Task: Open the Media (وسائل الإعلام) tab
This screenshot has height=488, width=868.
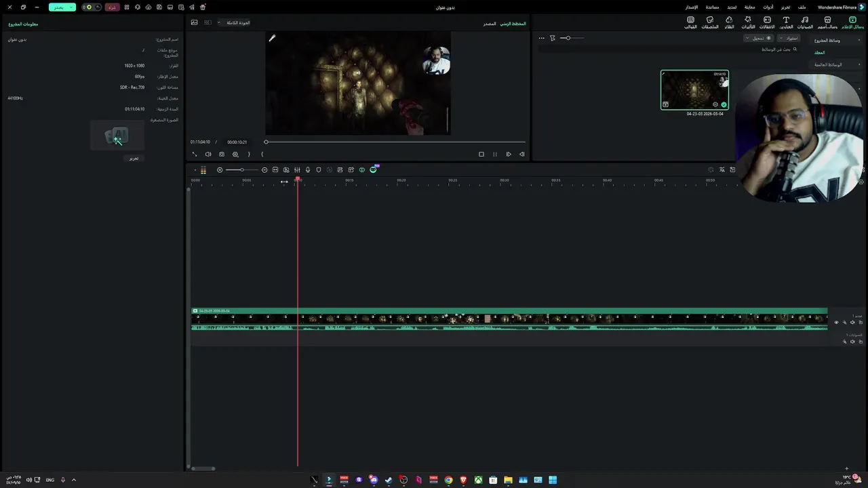Action: click(852, 23)
